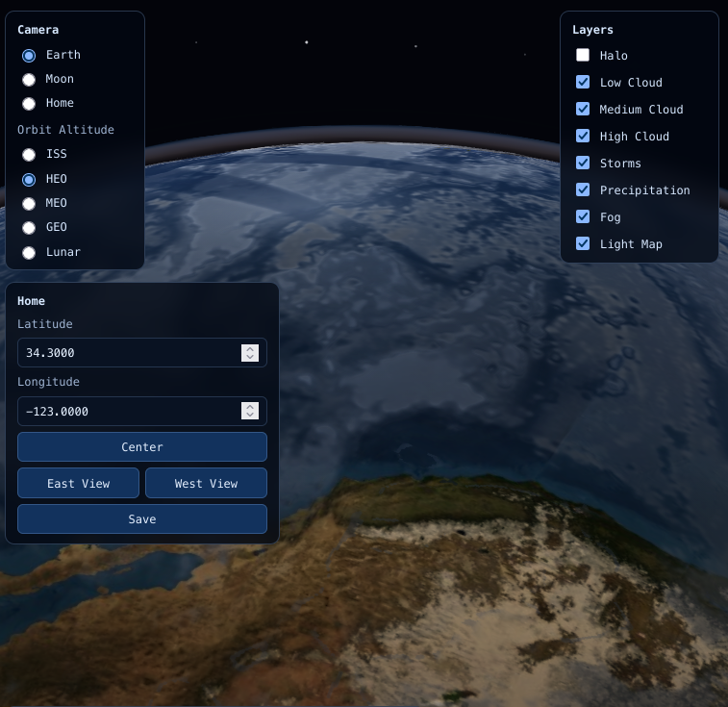The height and width of the screenshot is (707, 728).
Task: Turn off the Storms layer
Action: point(583,164)
